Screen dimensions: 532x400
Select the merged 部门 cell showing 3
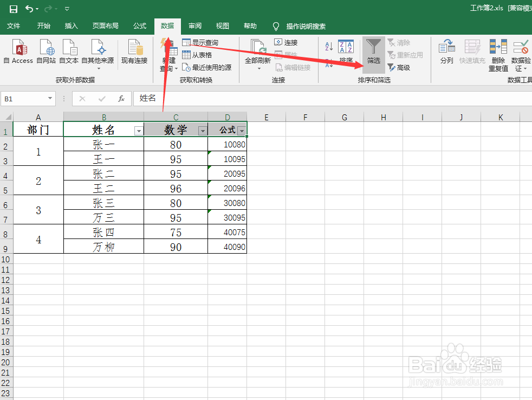click(x=38, y=210)
